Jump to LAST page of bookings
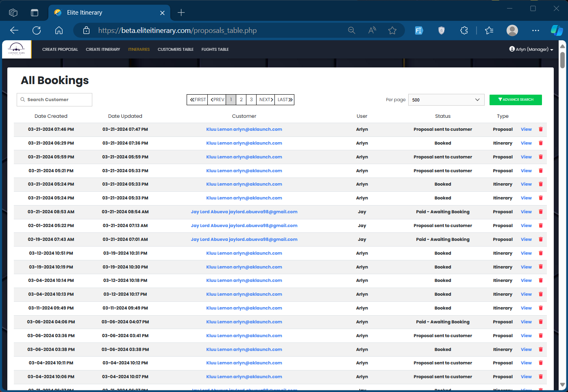The width and height of the screenshot is (568, 392). tap(284, 100)
